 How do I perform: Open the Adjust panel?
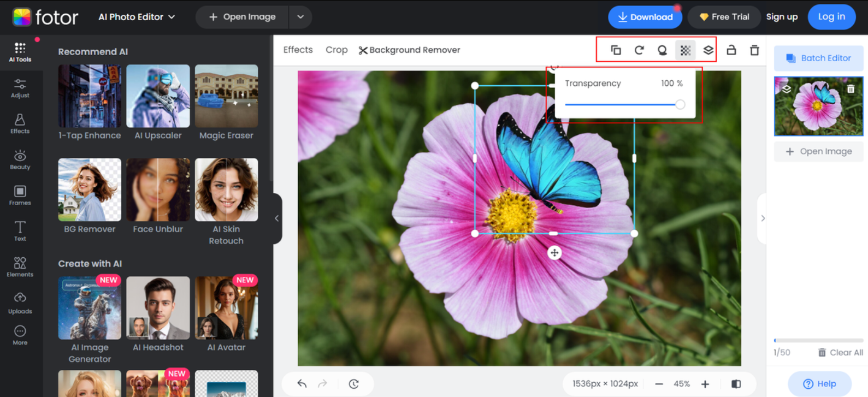pyautogui.click(x=20, y=88)
